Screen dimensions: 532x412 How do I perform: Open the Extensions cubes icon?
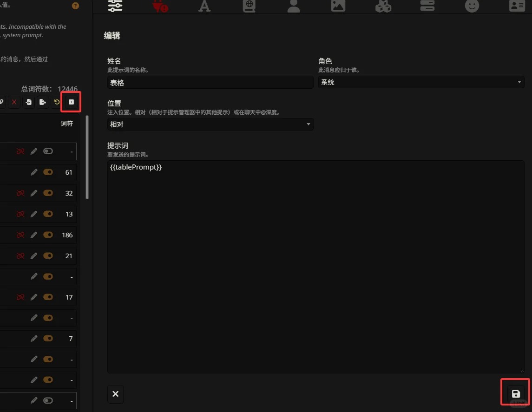click(x=383, y=6)
